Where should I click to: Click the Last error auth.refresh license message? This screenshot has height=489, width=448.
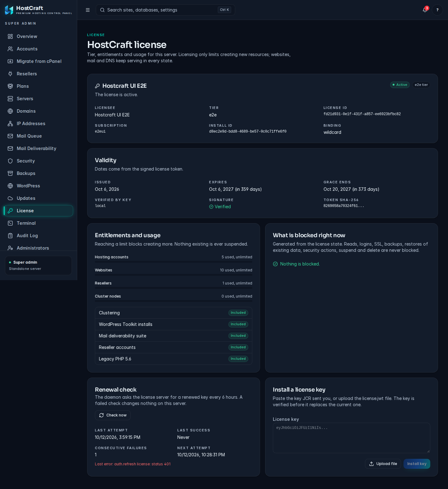(133, 464)
